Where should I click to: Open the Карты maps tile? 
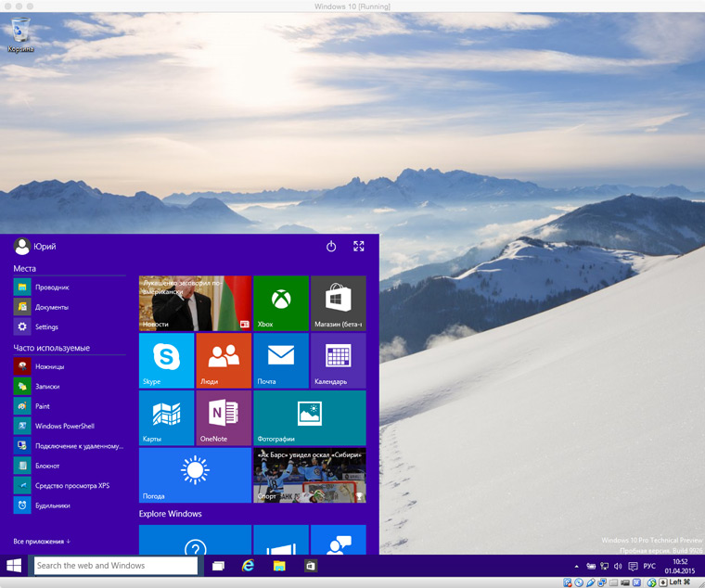pos(166,417)
